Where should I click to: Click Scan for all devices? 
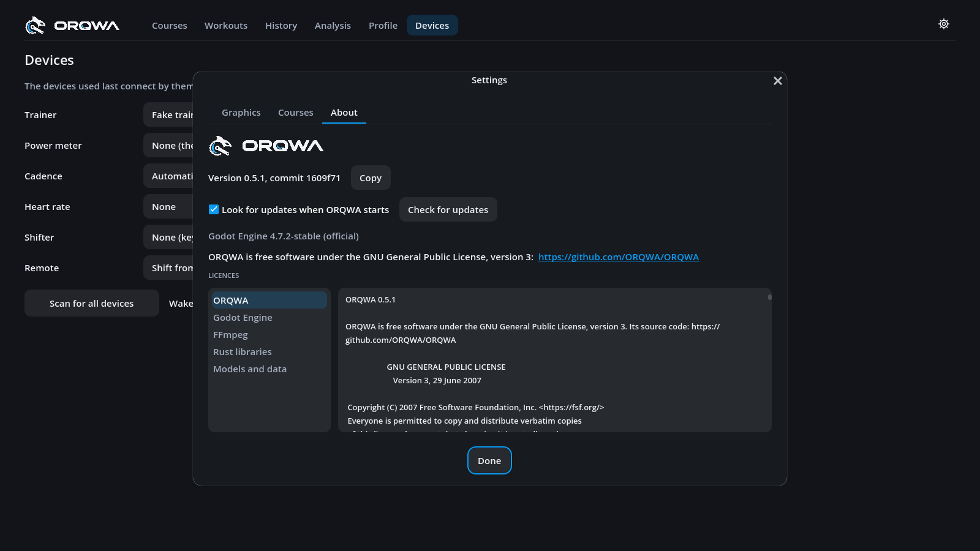(x=92, y=304)
